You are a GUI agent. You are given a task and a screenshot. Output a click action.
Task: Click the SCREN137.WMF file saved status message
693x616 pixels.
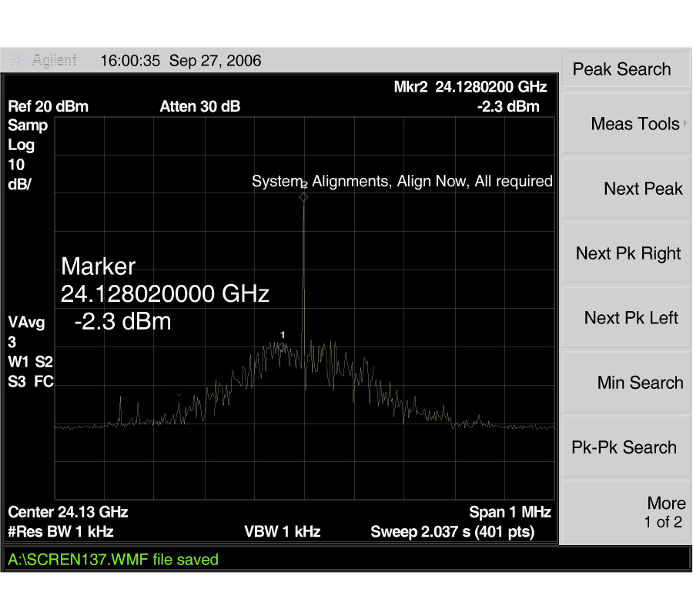(113, 560)
